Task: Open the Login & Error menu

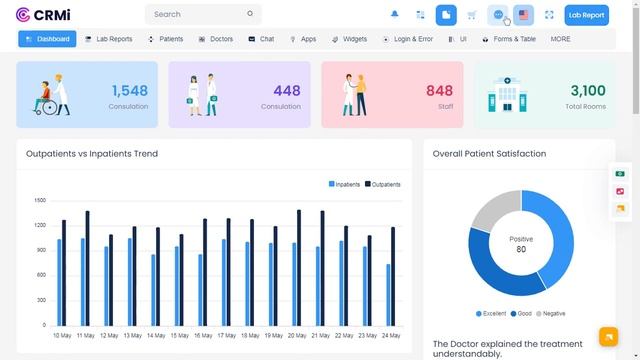Action: [407, 39]
